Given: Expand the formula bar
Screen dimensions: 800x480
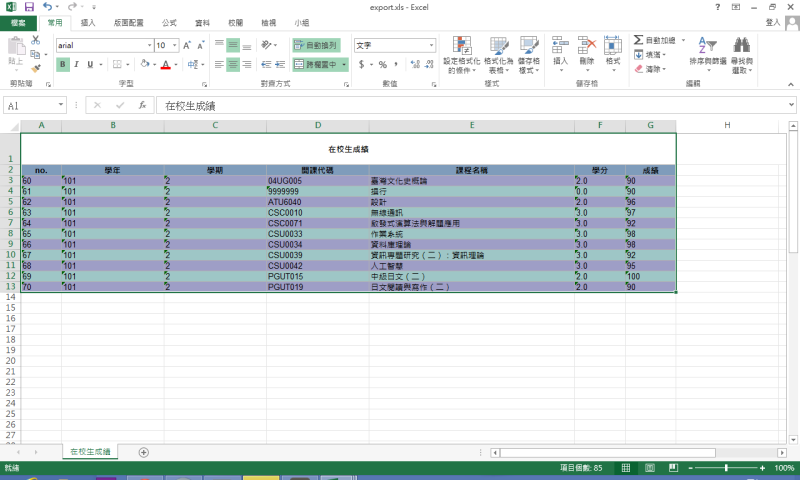Looking at the screenshot, I should tap(791, 105).
